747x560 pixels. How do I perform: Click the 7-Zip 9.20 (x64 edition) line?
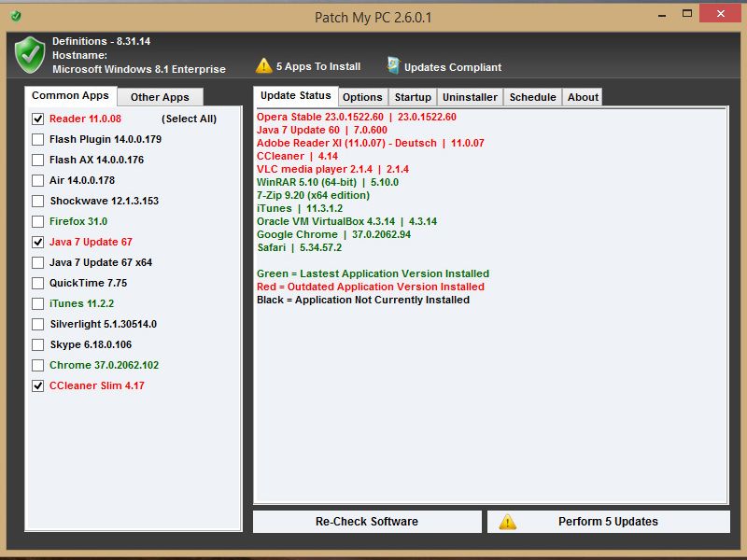point(313,195)
